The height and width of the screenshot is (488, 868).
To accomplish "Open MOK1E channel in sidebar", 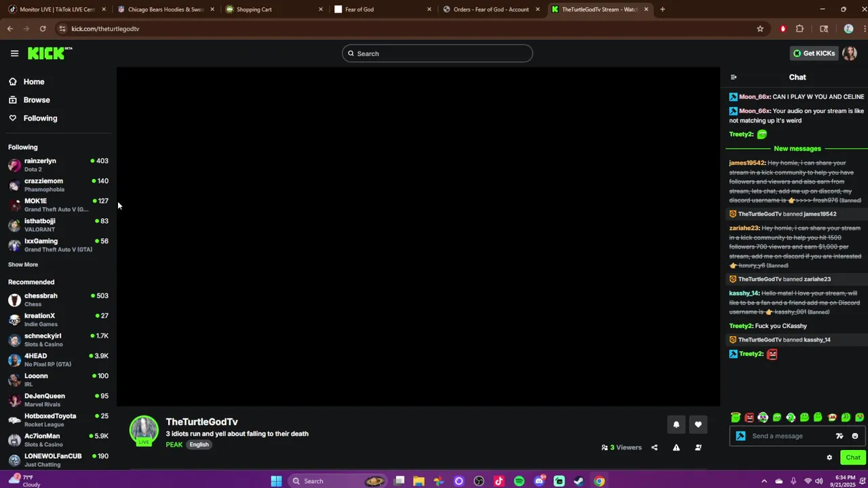I will point(58,205).
